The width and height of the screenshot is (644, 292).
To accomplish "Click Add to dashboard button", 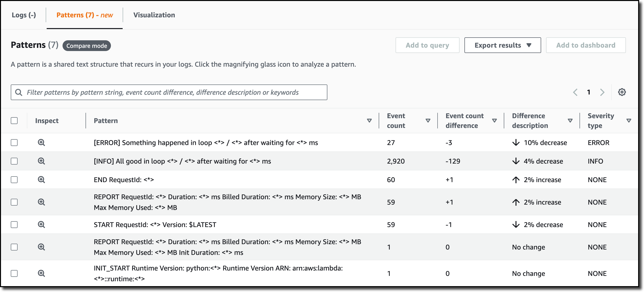I will point(586,45).
